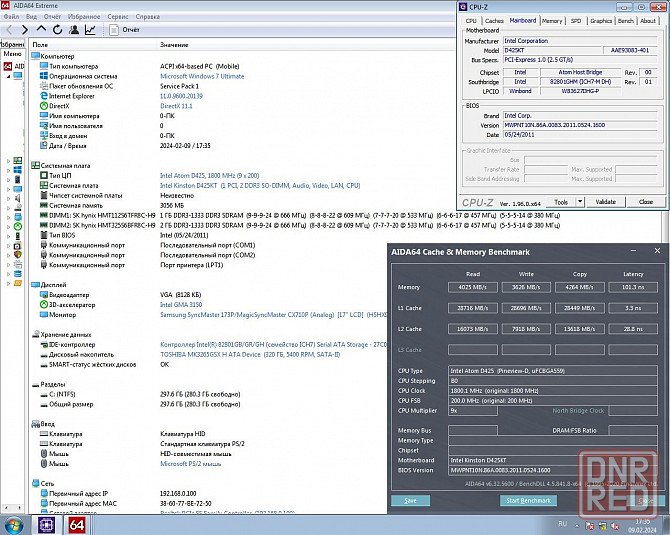Click the CPU-Z icon in the taskbar
The image size is (670, 535).
pyautogui.click(x=46, y=524)
